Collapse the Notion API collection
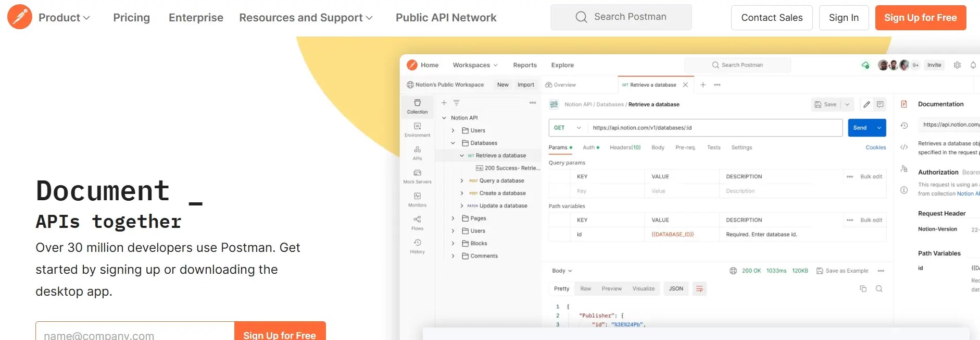This screenshot has height=340, width=980. pyautogui.click(x=444, y=118)
